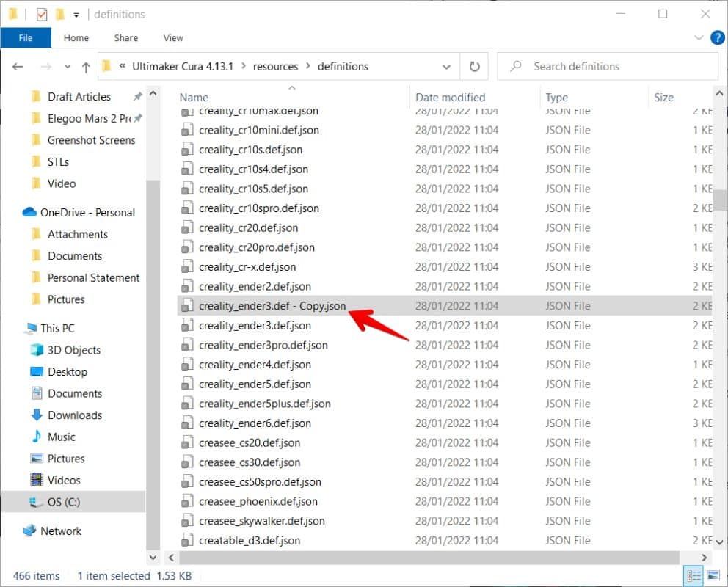Click the navigation pane scroll down arrow

click(x=153, y=557)
